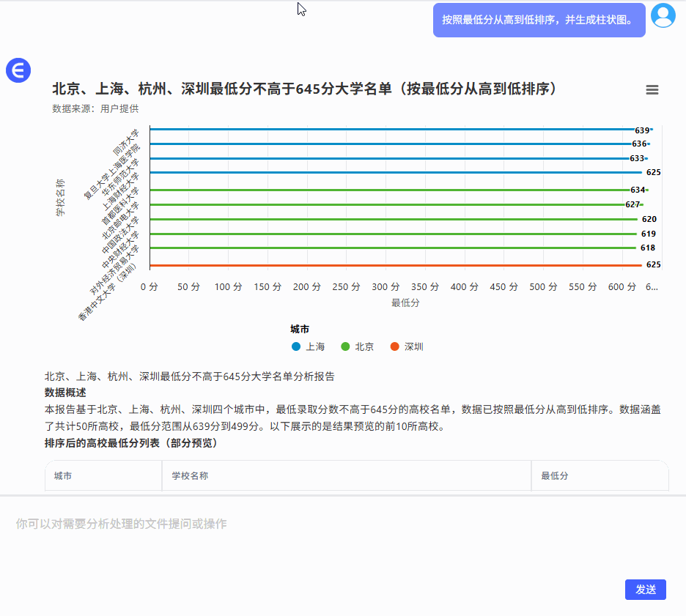Click the chart title text
Screen dimensions: 686x616
tap(304, 89)
